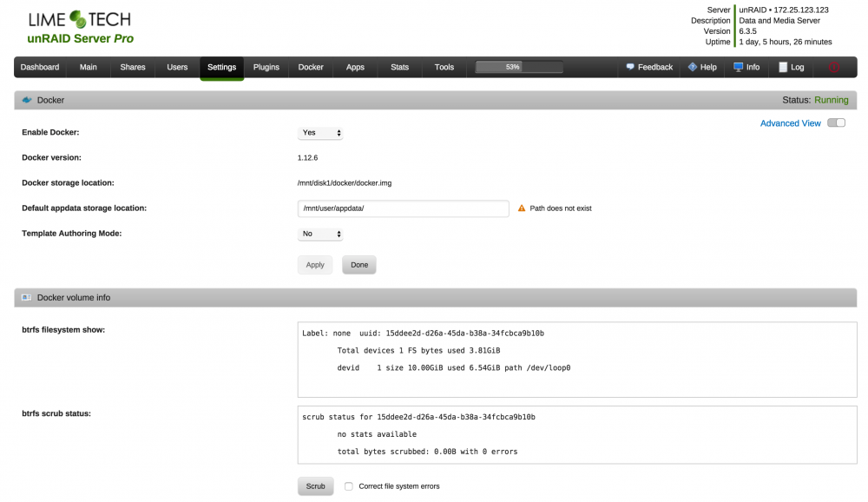
Task: Open the Enable Docker dropdown
Action: (x=320, y=133)
